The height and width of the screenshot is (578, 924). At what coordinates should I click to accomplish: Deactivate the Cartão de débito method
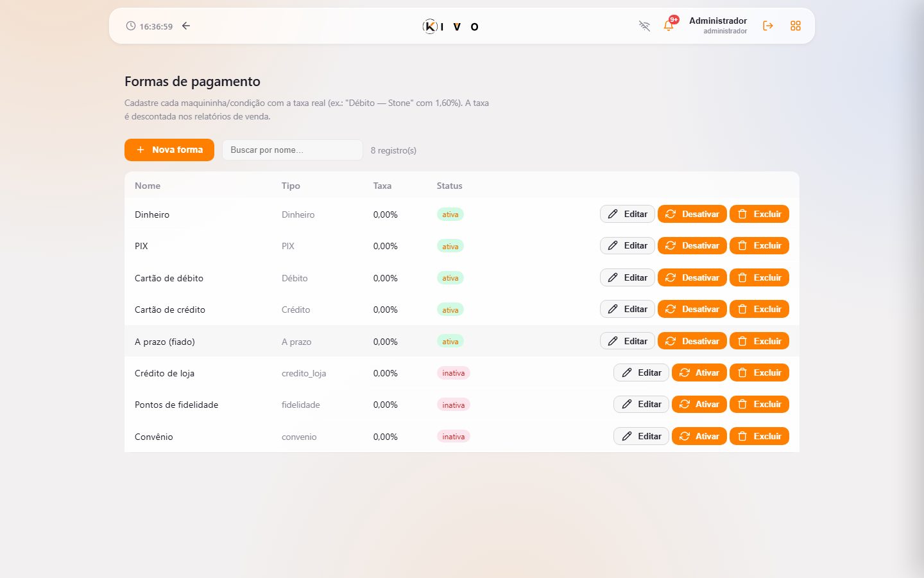pos(692,277)
